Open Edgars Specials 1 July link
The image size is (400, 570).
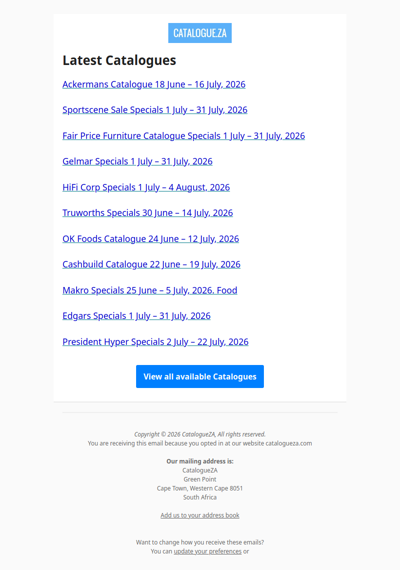coord(136,316)
